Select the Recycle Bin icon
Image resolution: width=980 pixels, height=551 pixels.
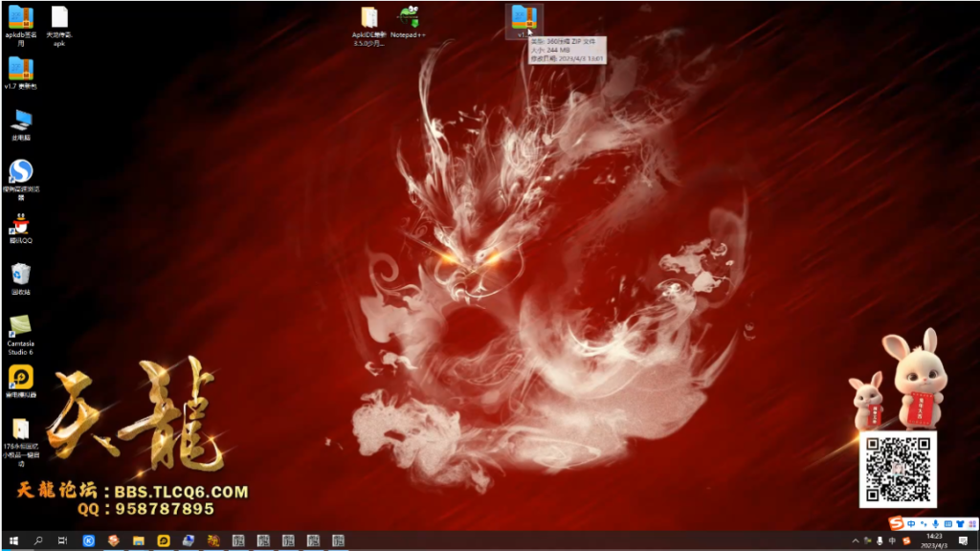pos(20,275)
